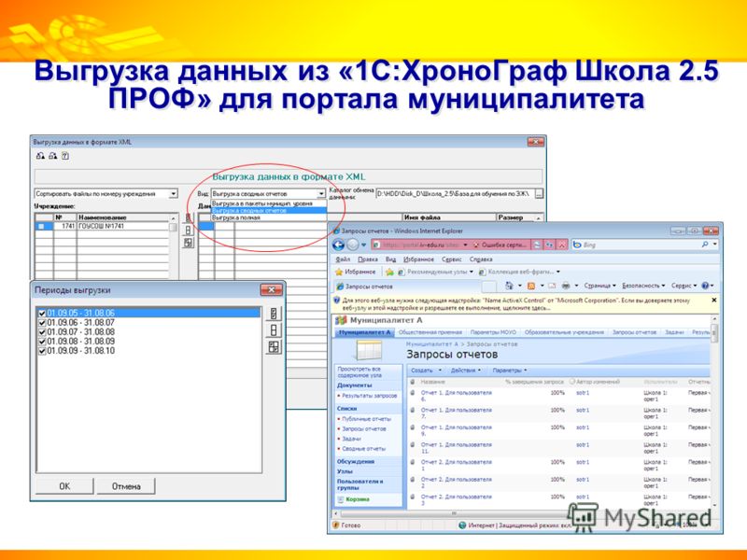Switch to Образовательные учреждения portal tab
747x560 pixels.
[564, 332]
